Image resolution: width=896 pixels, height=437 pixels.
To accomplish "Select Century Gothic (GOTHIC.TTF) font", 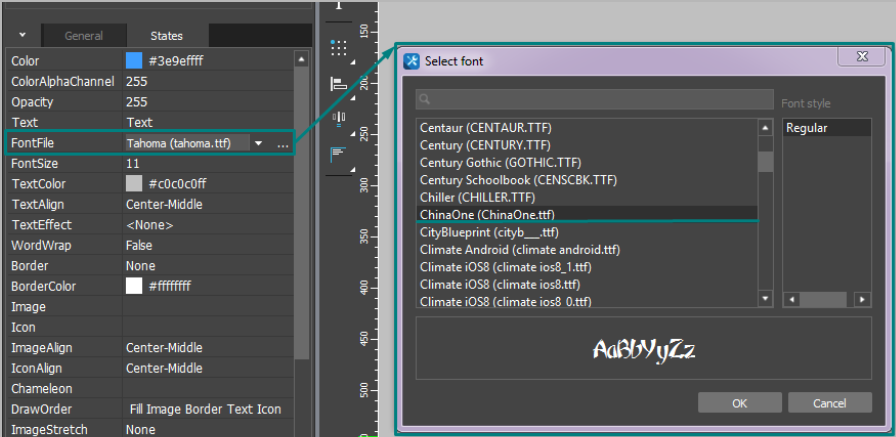I will (x=587, y=163).
